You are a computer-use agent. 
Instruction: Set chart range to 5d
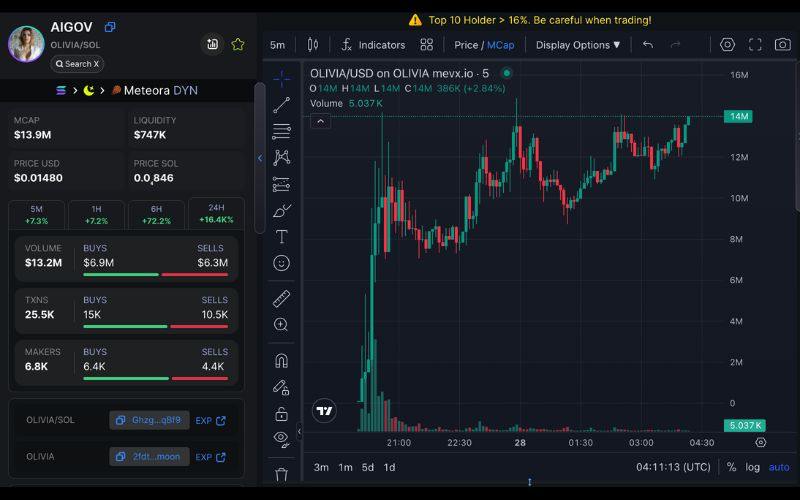pyautogui.click(x=368, y=467)
